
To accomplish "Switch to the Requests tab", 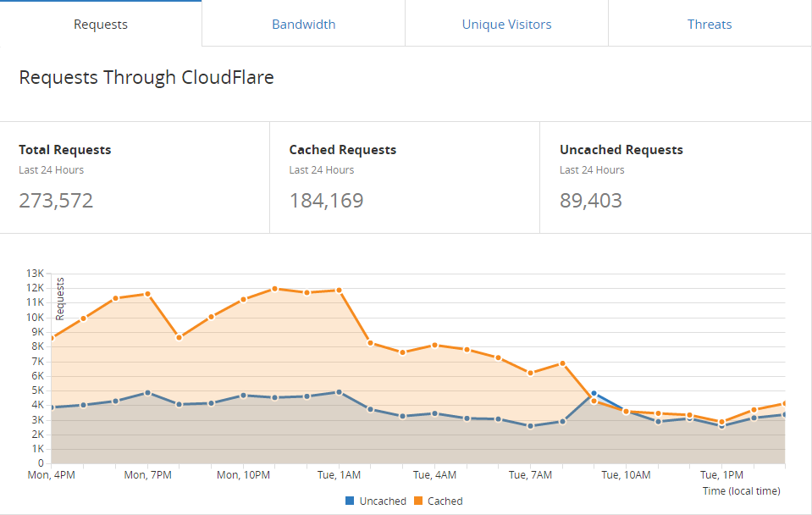I will click(x=101, y=25).
